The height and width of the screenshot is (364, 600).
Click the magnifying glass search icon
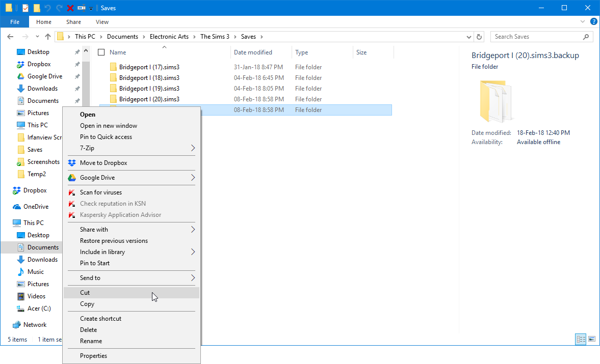pyautogui.click(x=586, y=37)
